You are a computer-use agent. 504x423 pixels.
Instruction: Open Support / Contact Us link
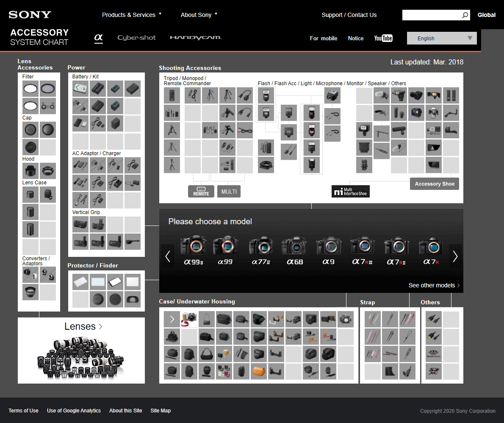coord(349,15)
